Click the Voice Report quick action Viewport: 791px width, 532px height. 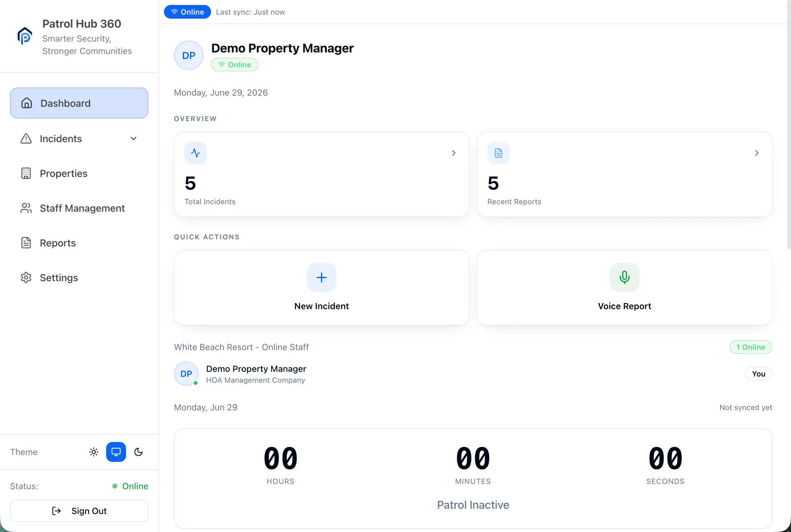click(624, 288)
